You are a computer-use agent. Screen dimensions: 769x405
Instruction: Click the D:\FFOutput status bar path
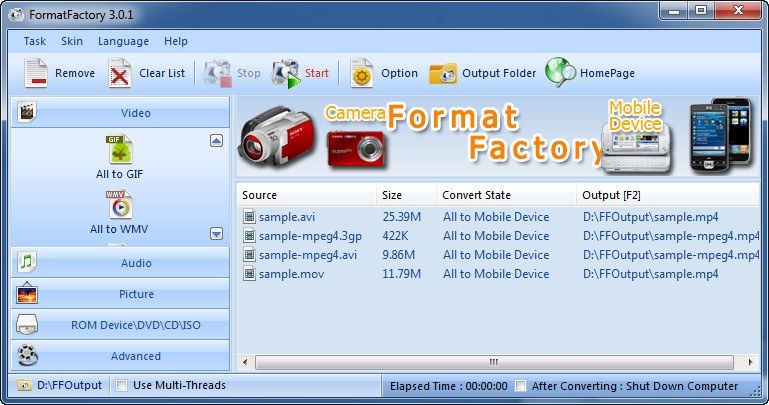[70, 385]
